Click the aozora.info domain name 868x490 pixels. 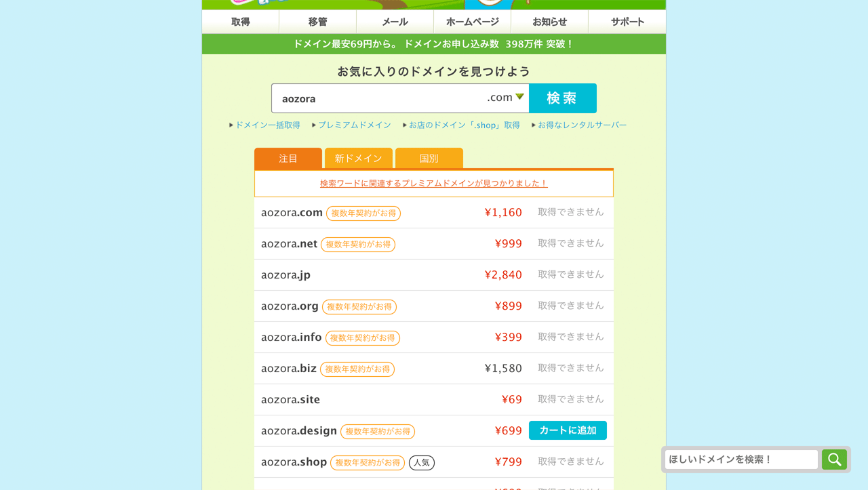pyautogui.click(x=292, y=338)
